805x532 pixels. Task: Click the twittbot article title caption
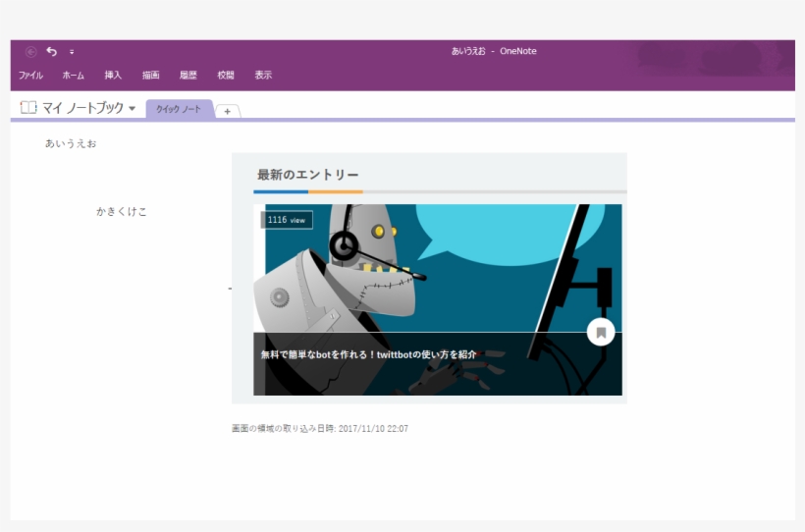coord(368,354)
